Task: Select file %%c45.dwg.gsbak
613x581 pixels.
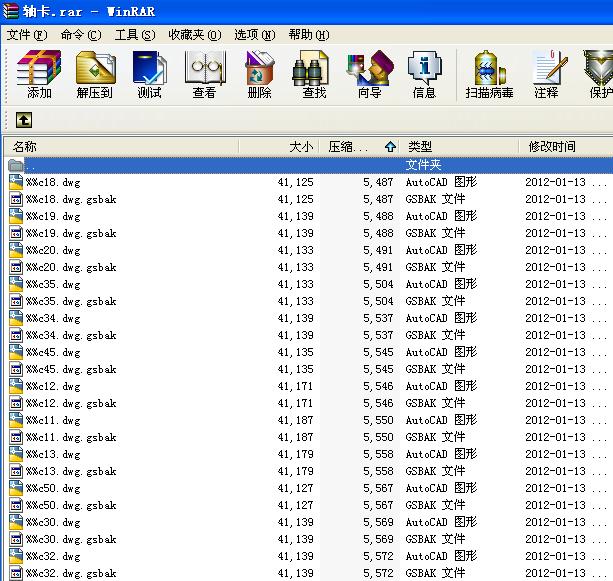Action: pyautogui.click(x=71, y=369)
